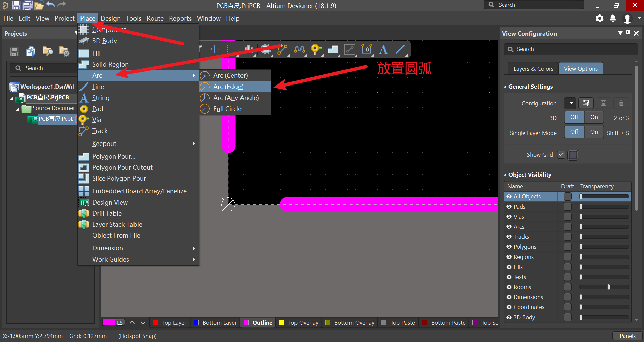Place a text string with the A toolbar icon
The image size is (644, 342).
coord(383,49)
